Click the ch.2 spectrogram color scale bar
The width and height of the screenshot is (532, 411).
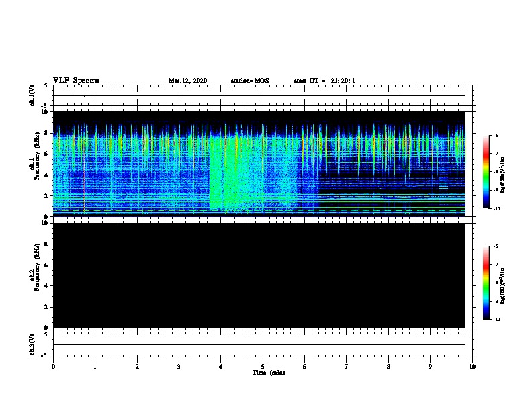coord(486,283)
